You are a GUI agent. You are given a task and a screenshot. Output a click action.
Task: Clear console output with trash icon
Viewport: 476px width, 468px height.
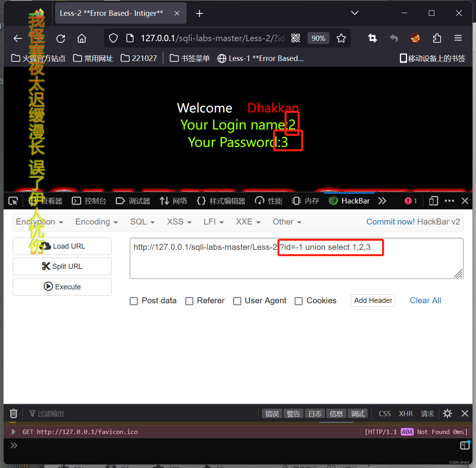pos(13,413)
